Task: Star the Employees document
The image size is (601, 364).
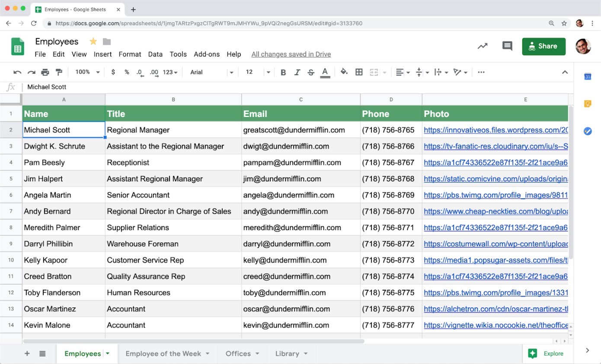Action: point(93,41)
